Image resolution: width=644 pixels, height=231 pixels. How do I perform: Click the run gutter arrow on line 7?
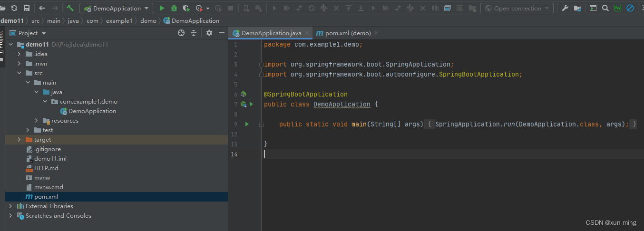pos(252,104)
